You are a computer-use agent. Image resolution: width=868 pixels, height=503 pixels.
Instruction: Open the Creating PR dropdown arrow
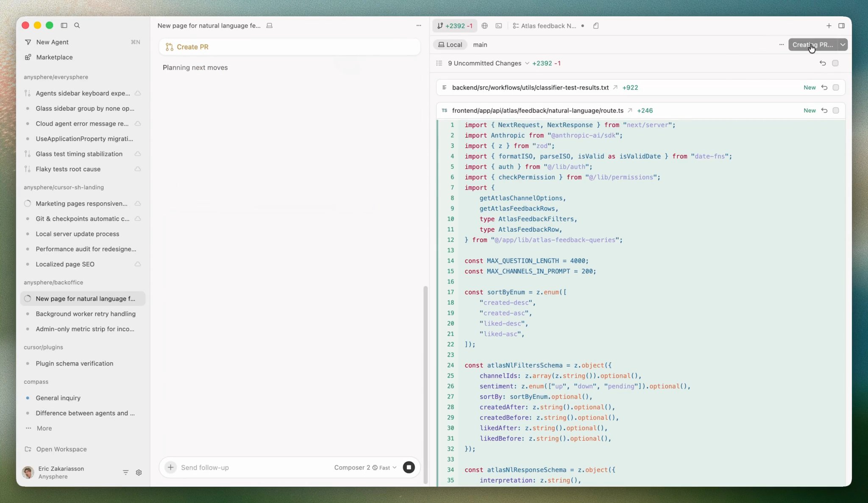(x=843, y=44)
